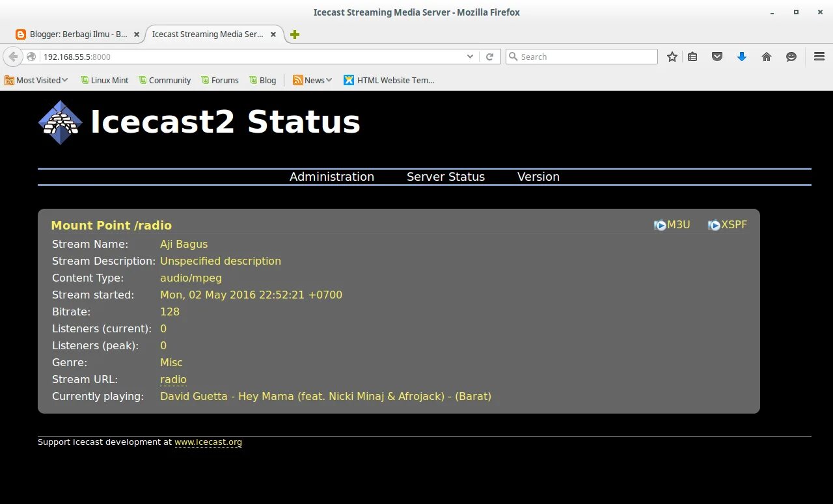This screenshot has width=833, height=504.
Task: Open the Server Status menu link
Action: tap(446, 177)
